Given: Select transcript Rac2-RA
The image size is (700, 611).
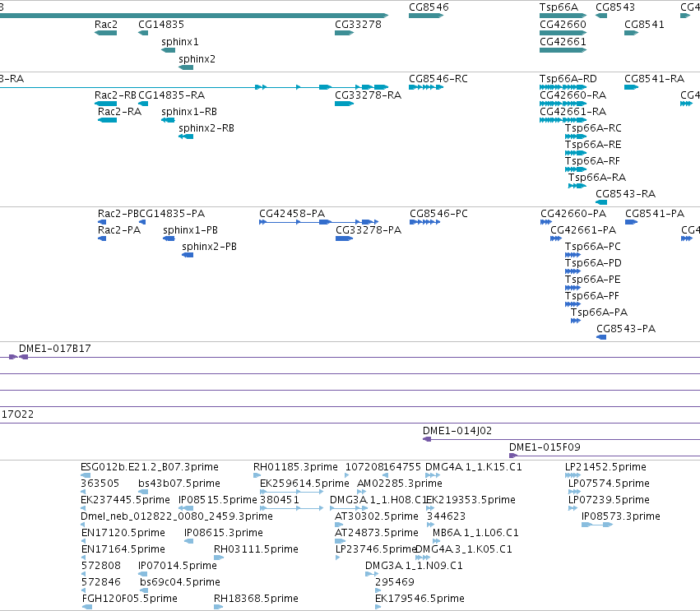Looking at the screenshot, I should coord(107,120).
